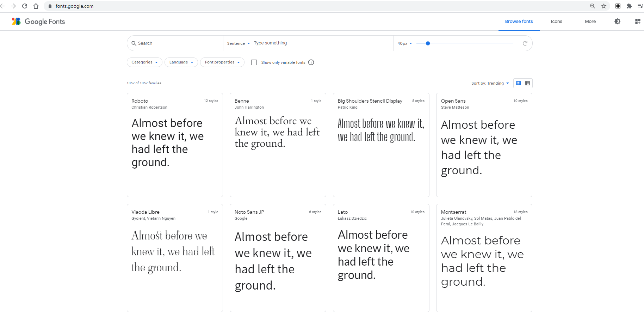Toggle the dark theme icon

pyautogui.click(x=617, y=22)
